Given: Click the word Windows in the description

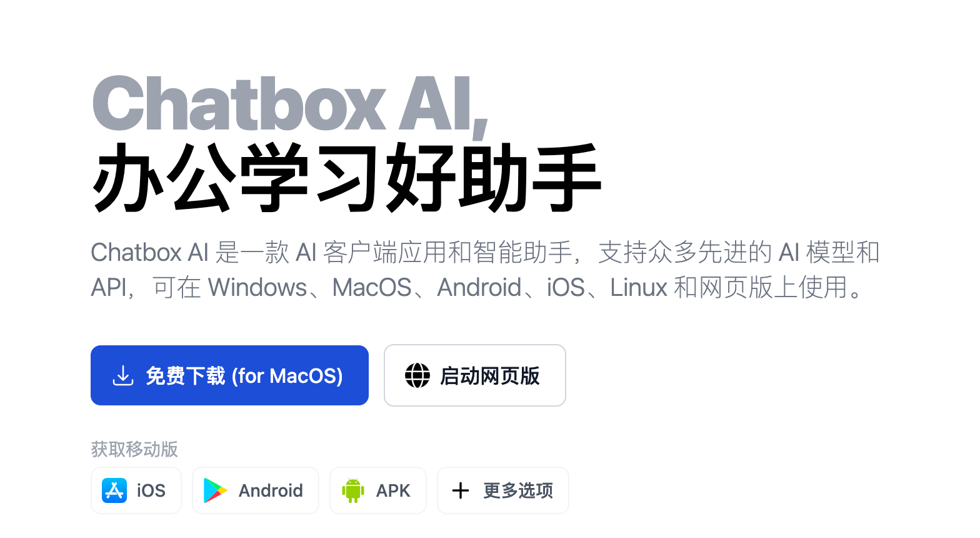Looking at the screenshot, I should [257, 288].
